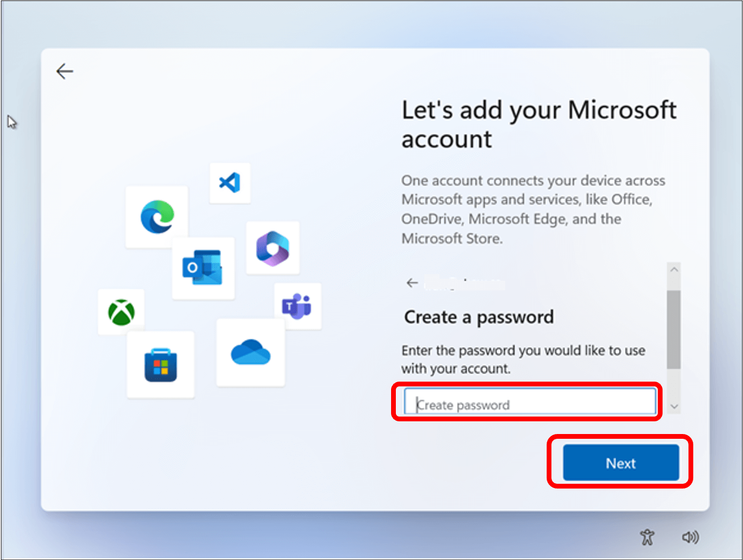This screenshot has height=560, width=743.
Task: Focus the Create password field
Action: pos(530,402)
